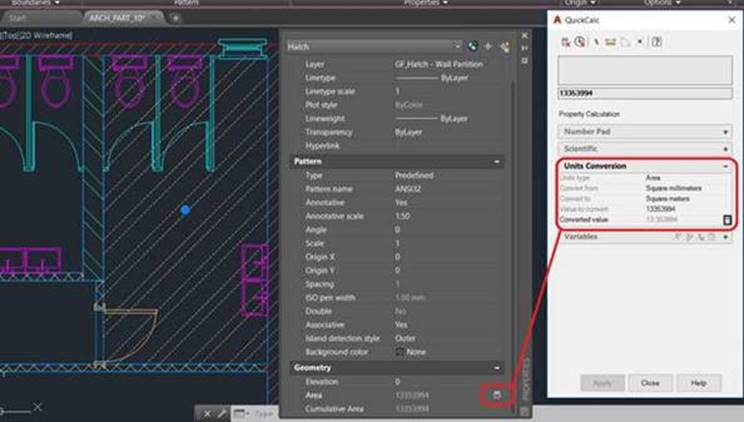Click the QuickCalc history area
Screen dimensions: 744x422
(645, 70)
